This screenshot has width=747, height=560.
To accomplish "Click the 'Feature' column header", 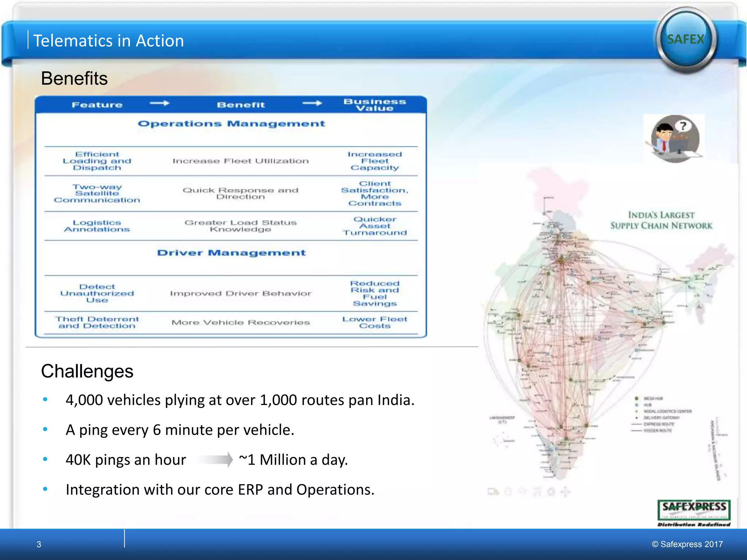I will click(x=97, y=105).
